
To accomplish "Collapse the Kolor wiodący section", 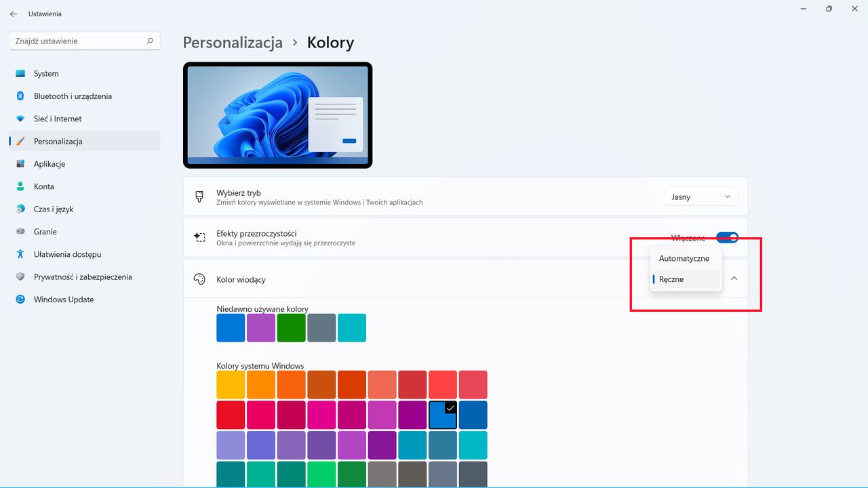I will pos(734,279).
